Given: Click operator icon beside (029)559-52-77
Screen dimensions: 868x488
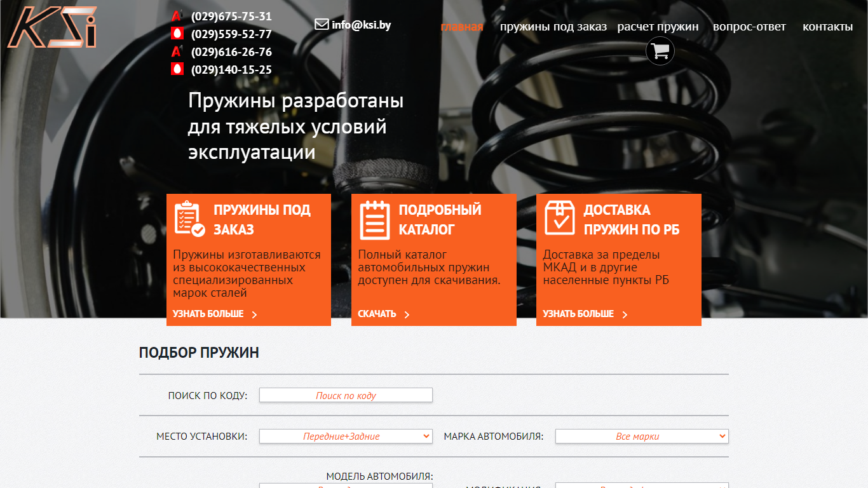Looking at the screenshot, I should (177, 34).
